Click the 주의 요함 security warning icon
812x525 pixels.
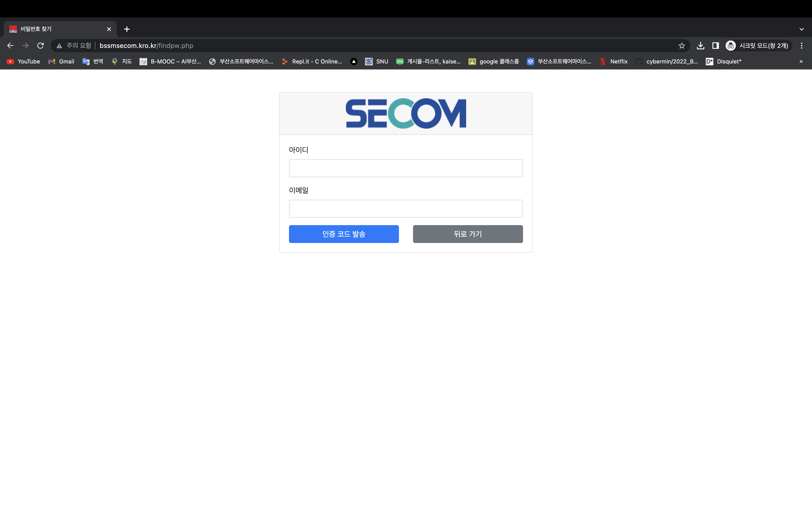point(59,46)
